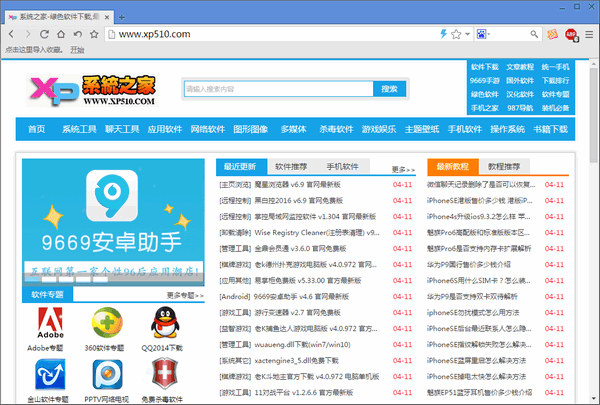
Task: Open 软件下载 quick link
Action: coord(484,67)
